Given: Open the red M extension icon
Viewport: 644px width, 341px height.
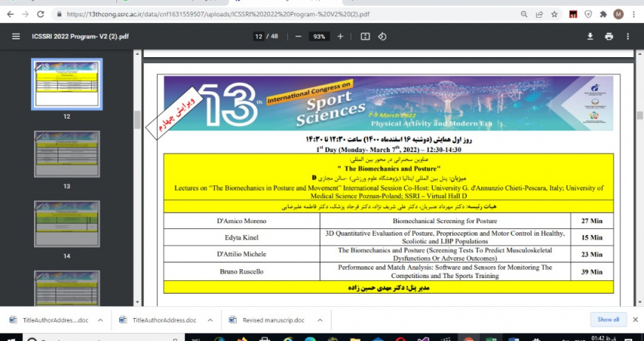Looking at the screenshot, I should pos(573,14).
